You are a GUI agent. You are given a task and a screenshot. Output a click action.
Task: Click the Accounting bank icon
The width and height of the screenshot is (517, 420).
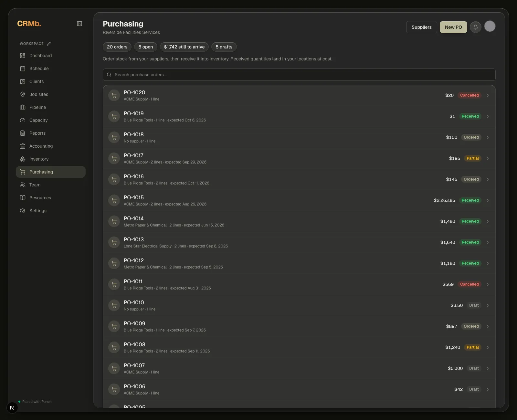click(x=23, y=146)
